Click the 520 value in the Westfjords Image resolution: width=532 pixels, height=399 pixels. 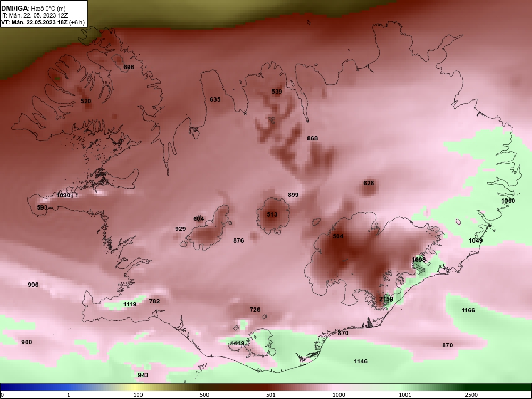pos(86,101)
